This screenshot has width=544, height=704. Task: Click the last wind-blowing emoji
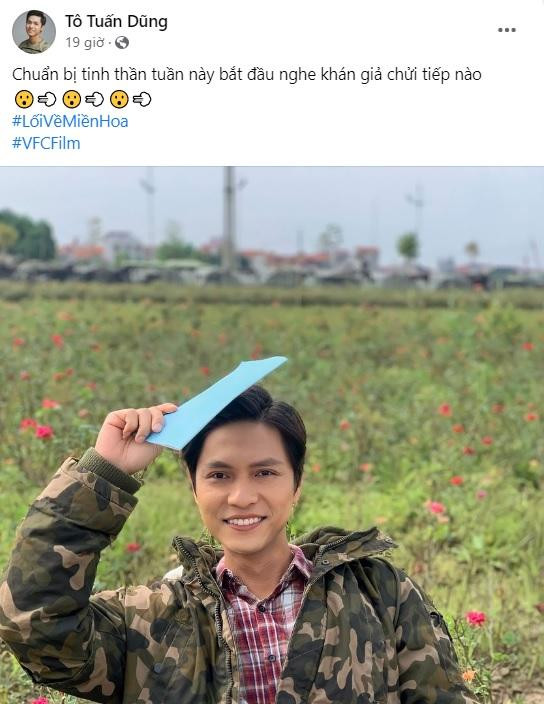click(142, 99)
